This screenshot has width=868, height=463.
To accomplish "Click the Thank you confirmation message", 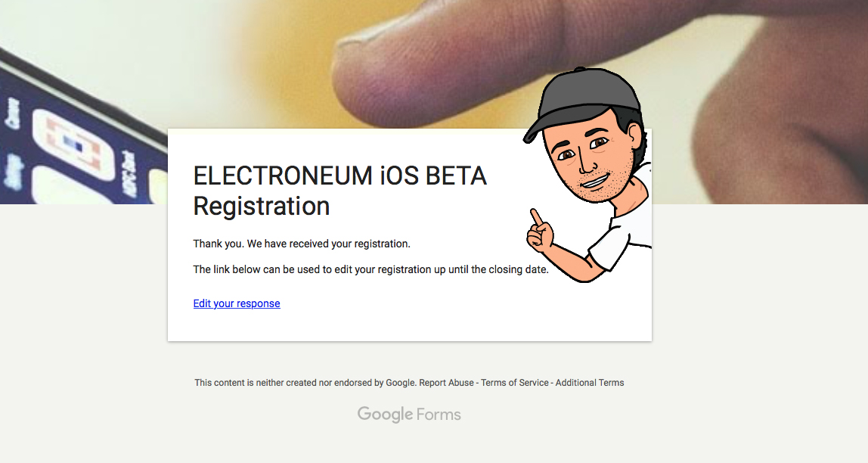I will click(x=301, y=244).
